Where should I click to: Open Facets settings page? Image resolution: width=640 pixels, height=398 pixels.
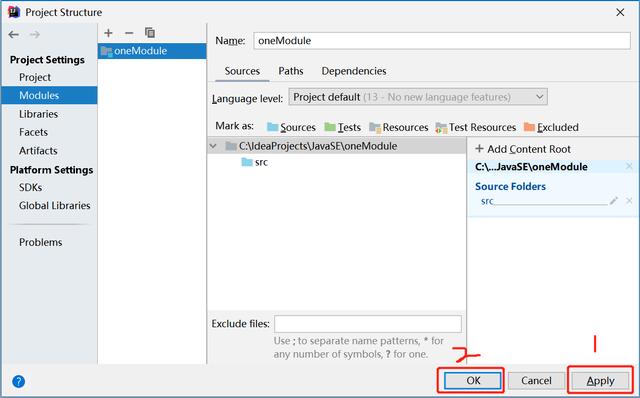tap(33, 132)
